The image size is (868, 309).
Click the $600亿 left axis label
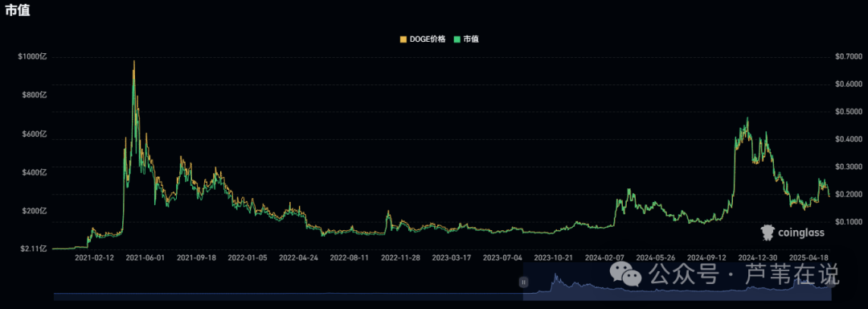35,134
